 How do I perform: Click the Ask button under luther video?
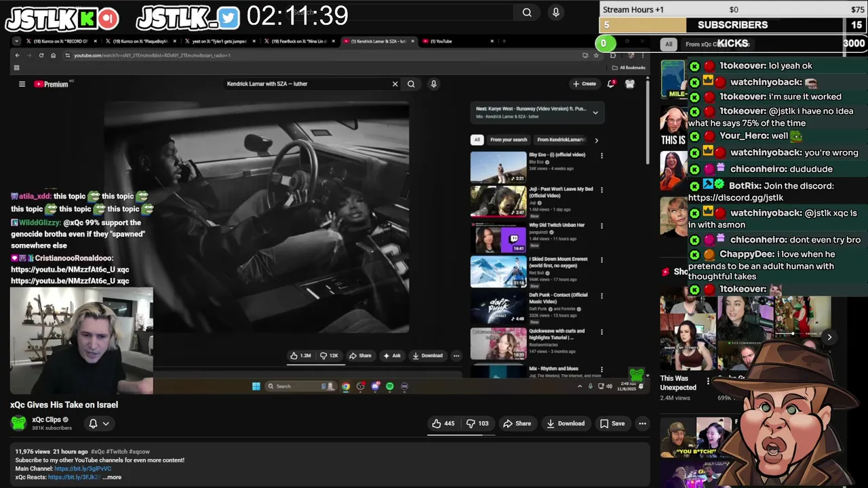[x=392, y=356]
